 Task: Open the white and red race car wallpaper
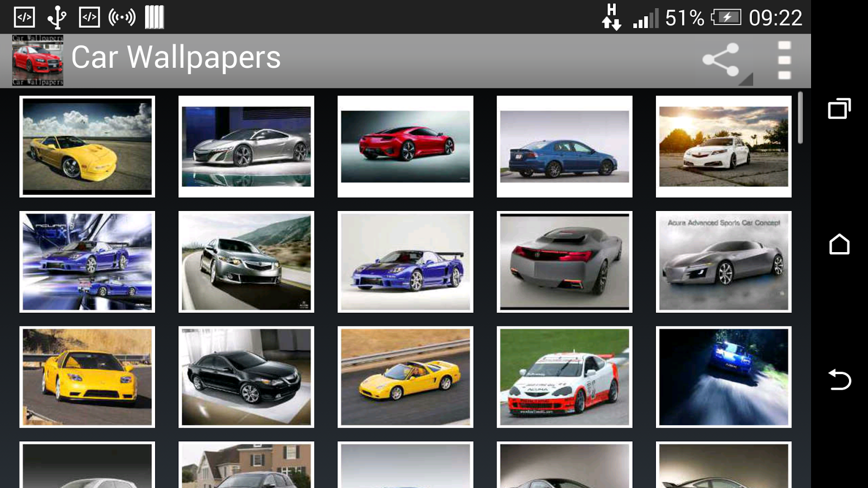coord(565,377)
